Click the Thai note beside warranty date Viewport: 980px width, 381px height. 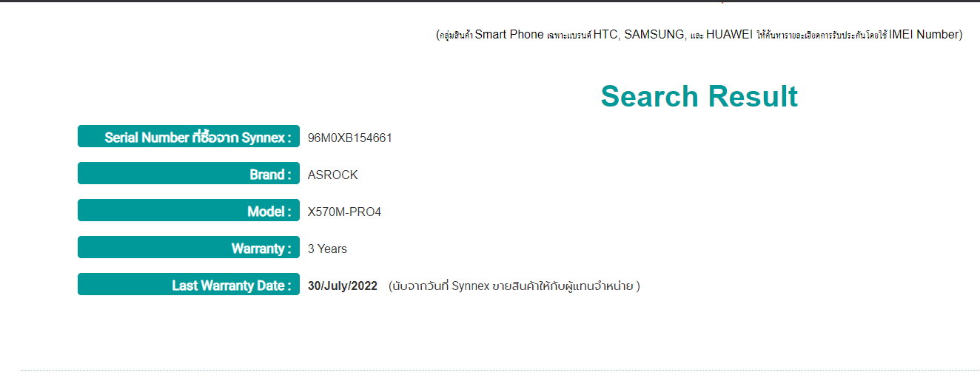pos(514,286)
